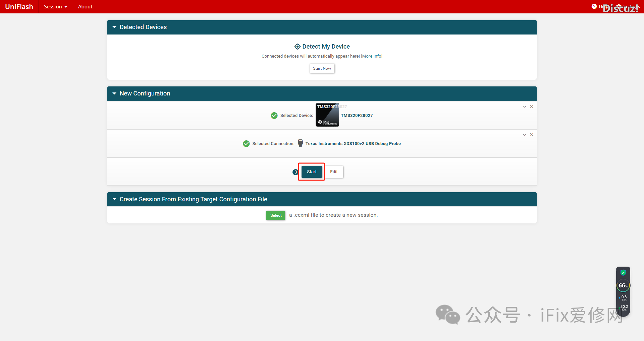Remove selected connection with X icon
The image size is (644, 341).
click(x=532, y=135)
